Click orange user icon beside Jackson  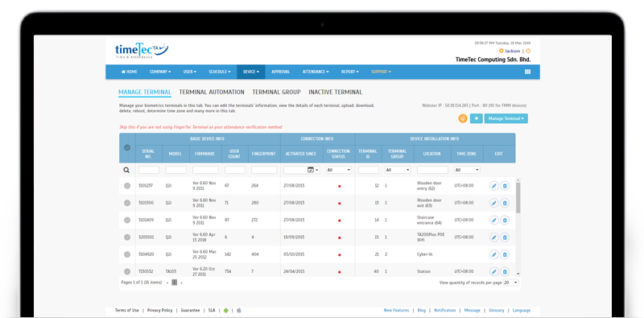click(501, 51)
